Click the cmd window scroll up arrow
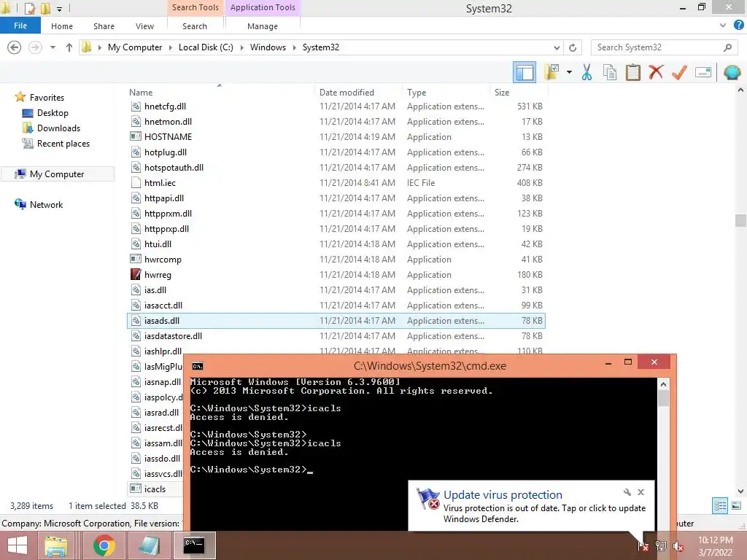The image size is (747, 560). pyautogui.click(x=663, y=384)
